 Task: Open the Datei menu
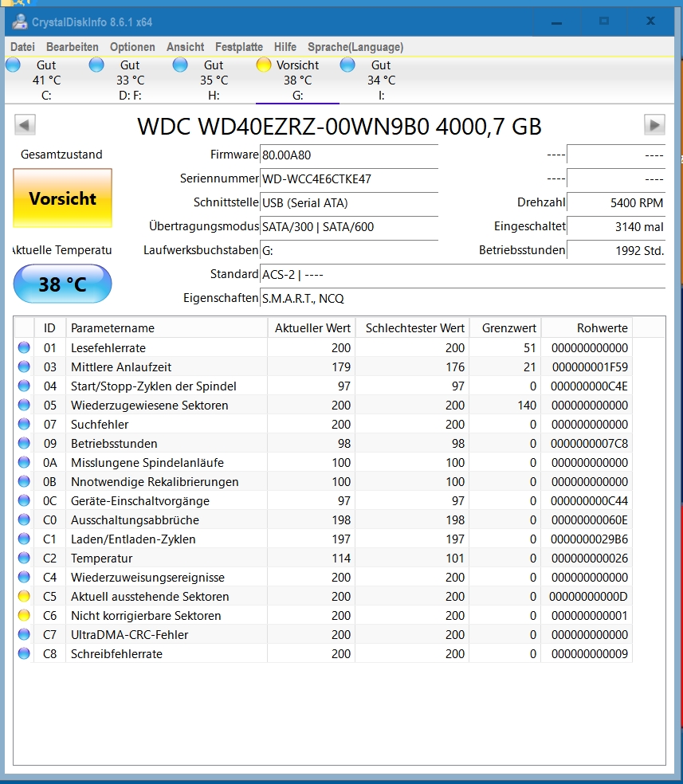click(22, 47)
